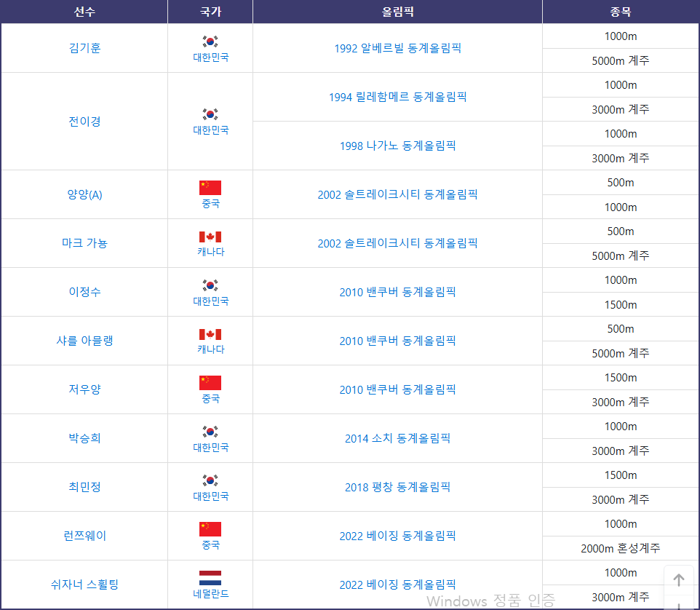The image size is (700, 610).
Task: Open the 마크 가뇽 athlete link
Action: [x=85, y=243]
